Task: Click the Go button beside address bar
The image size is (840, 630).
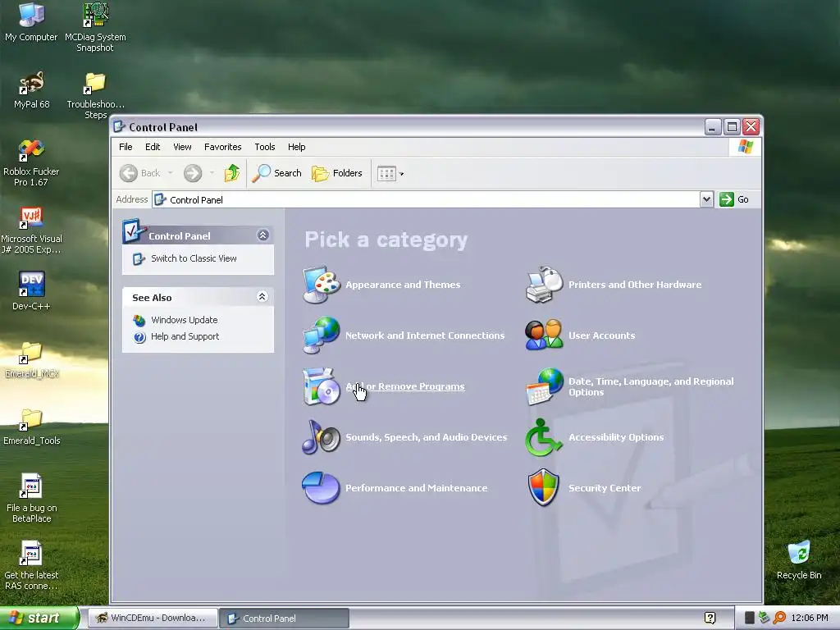Action: 734,199
